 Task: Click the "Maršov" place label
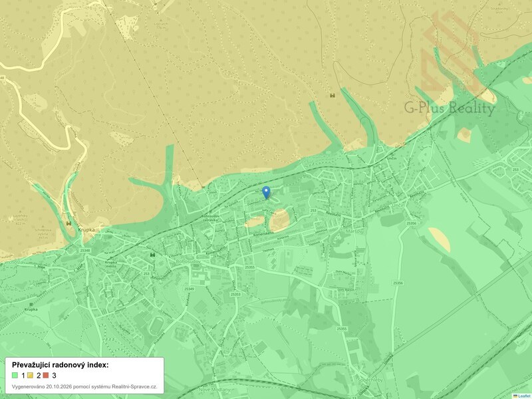[354, 231]
